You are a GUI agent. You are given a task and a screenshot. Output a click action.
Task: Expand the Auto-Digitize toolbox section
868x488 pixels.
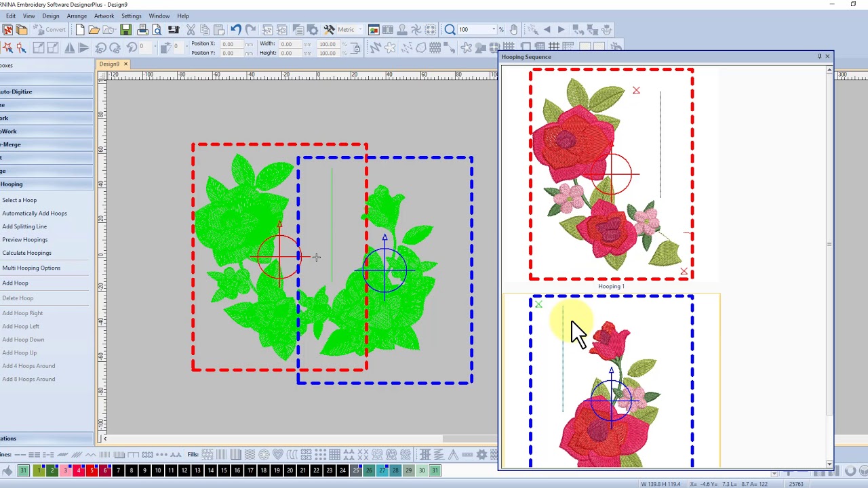(46, 91)
